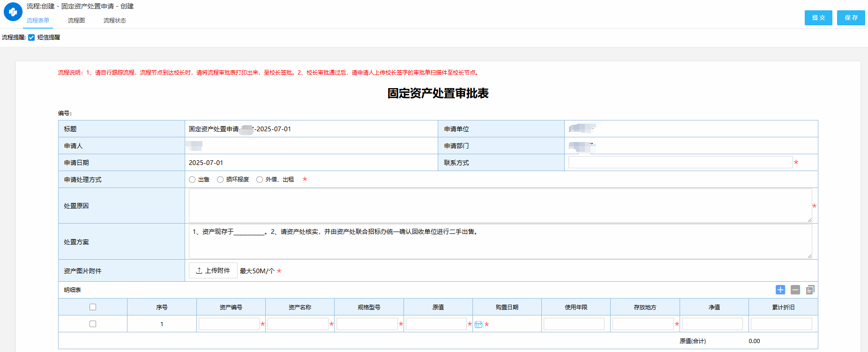Click the 资产编号 field in row 1

[229, 324]
